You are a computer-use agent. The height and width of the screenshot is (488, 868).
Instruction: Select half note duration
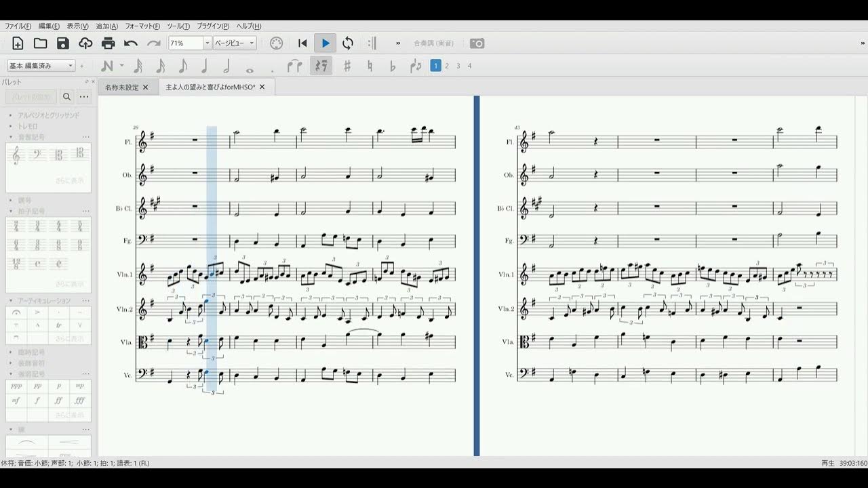(226, 66)
